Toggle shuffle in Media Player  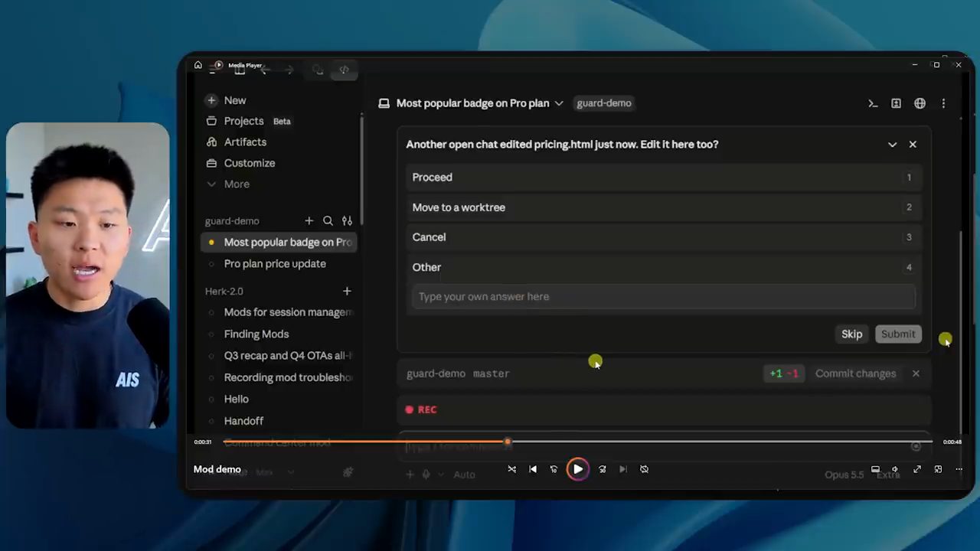(x=511, y=469)
